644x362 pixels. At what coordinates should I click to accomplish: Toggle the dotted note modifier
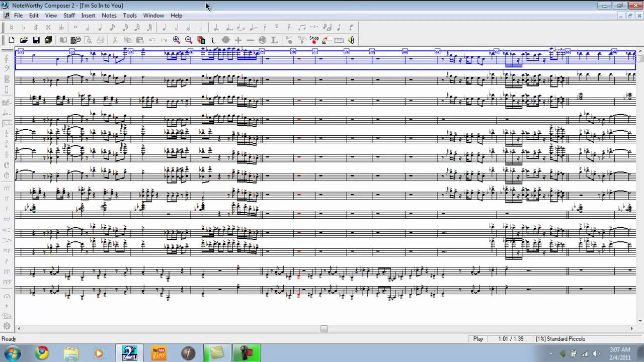216,28
